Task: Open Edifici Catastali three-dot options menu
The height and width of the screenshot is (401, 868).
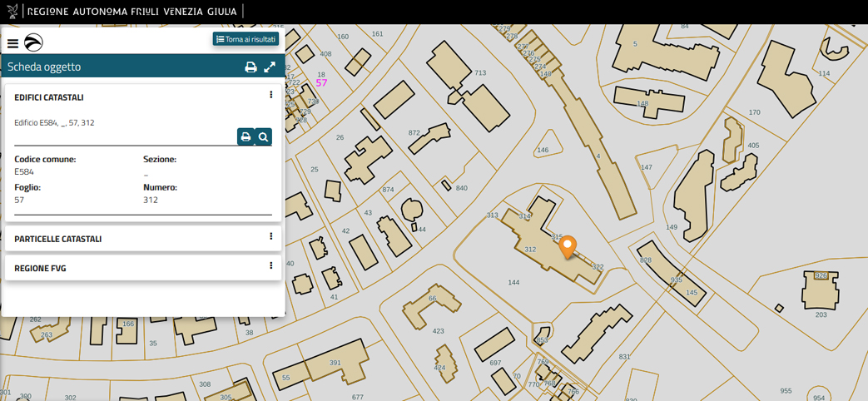Action: [270, 96]
